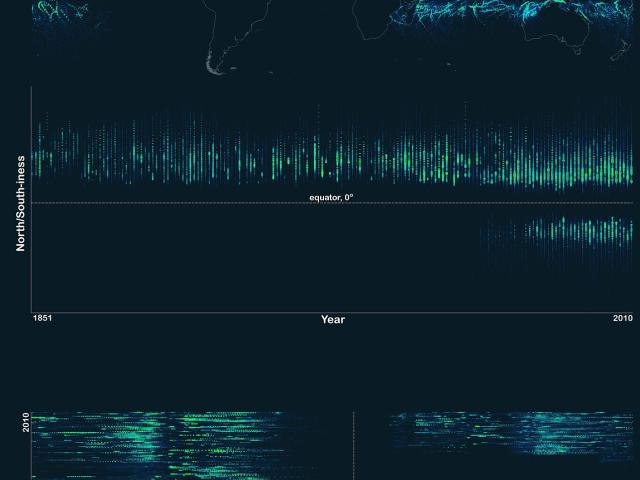640x480 pixels.
Task: Click the 2010 label under the year axis
Action: coord(623,318)
